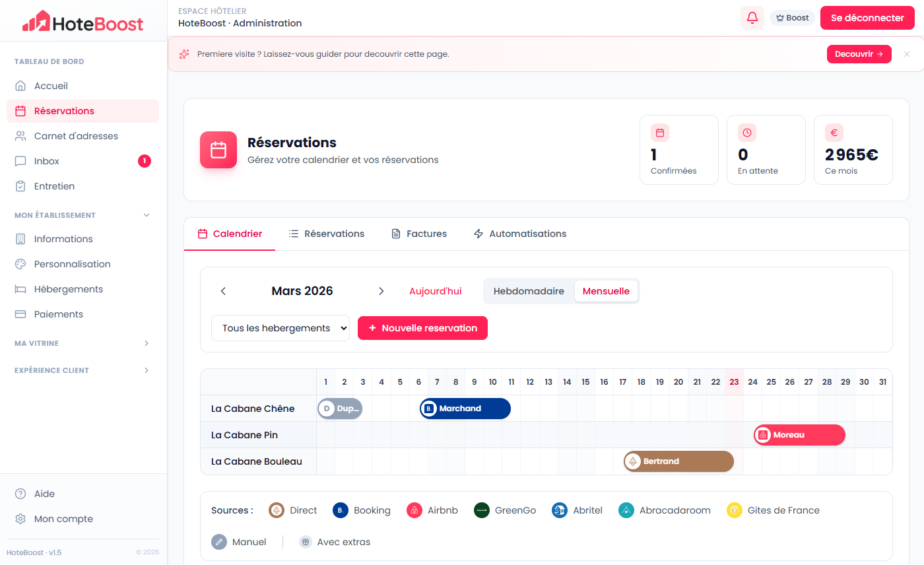Screen dimensions: 924x565
Task: Click the HoteBoost logo
Action: (x=82, y=22)
